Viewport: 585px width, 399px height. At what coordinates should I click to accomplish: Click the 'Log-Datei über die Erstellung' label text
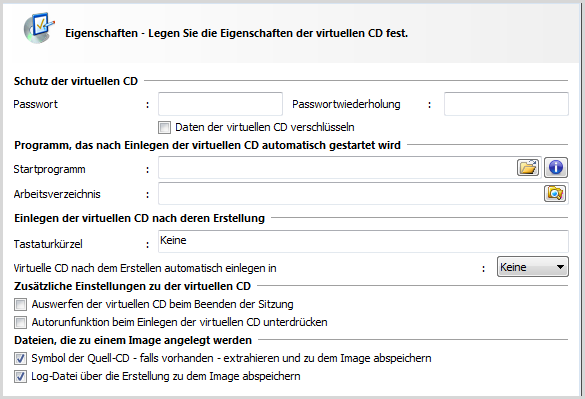click(166, 376)
